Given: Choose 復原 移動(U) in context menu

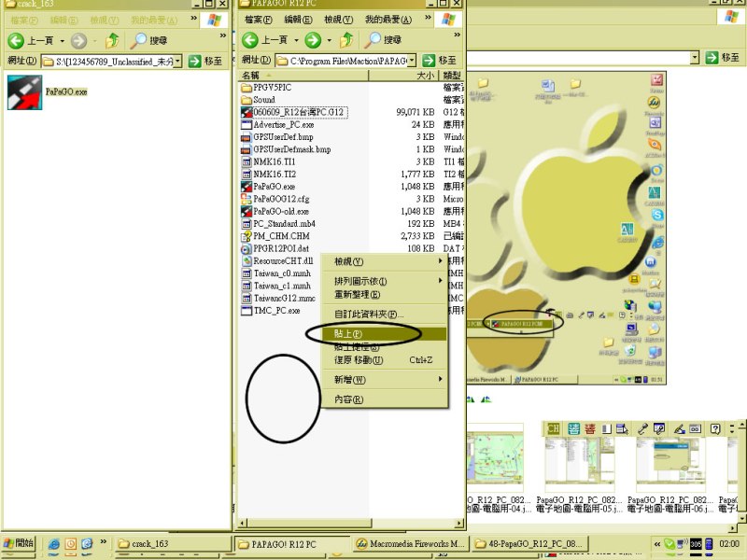Looking at the screenshot, I should click(385, 360).
